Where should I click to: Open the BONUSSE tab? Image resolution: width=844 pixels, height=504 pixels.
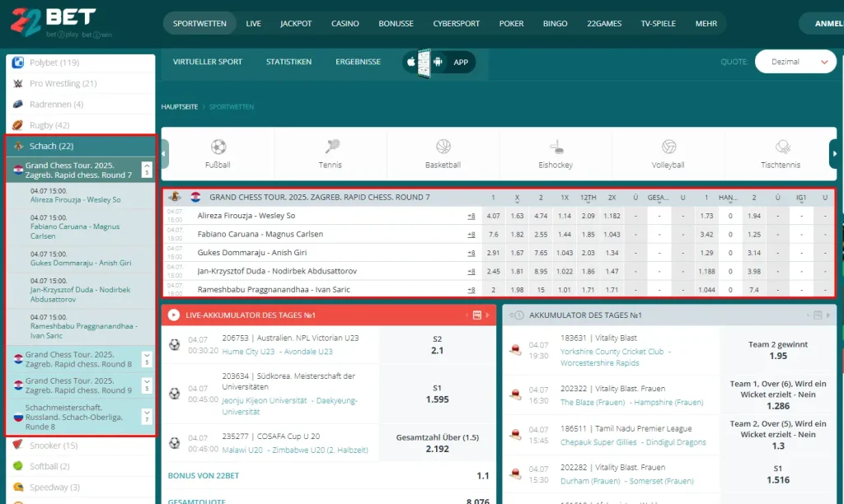click(x=396, y=24)
